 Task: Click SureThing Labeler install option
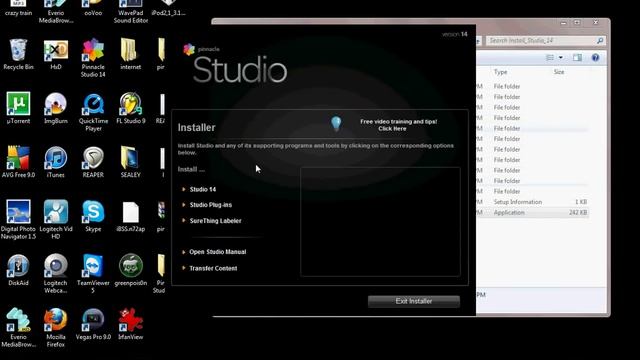(x=215, y=221)
